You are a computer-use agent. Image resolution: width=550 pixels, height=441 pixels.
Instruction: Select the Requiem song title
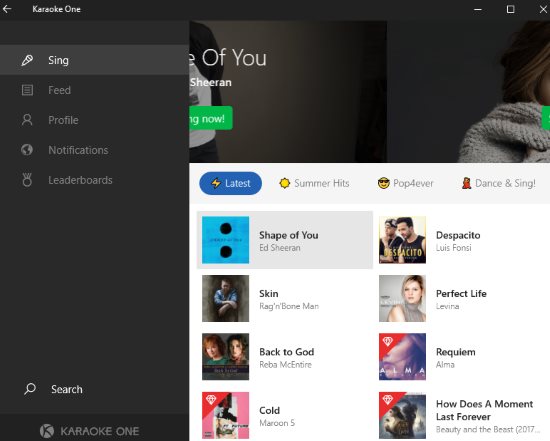tap(456, 352)
